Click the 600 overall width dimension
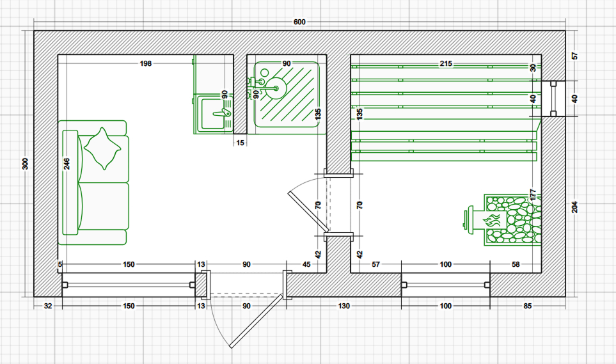 pos(299,22)
